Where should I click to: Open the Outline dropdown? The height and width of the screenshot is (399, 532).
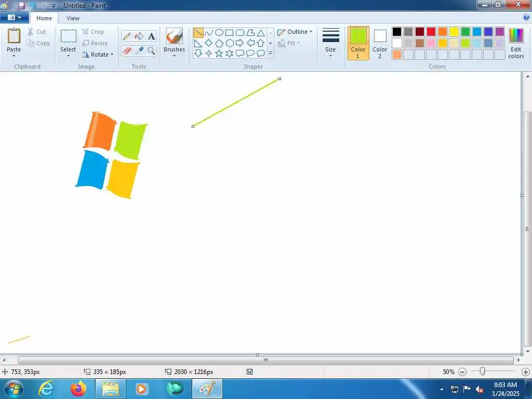point(295,32)
